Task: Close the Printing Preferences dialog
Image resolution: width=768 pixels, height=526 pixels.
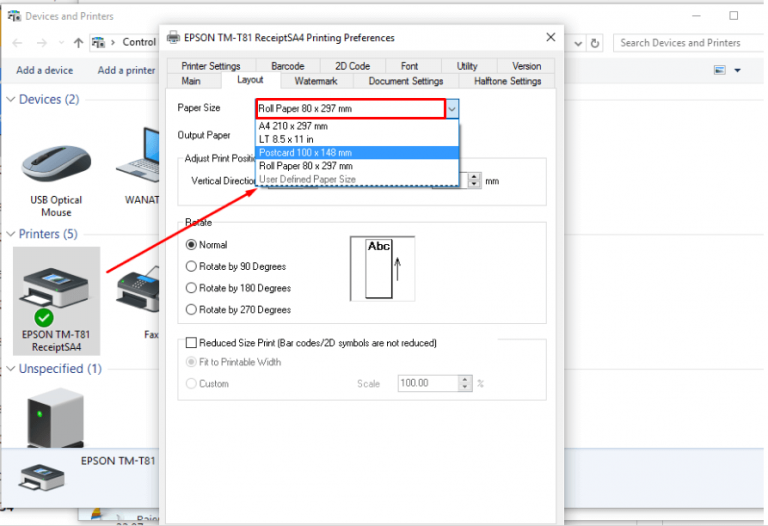Action: click(x=551, y=37)
